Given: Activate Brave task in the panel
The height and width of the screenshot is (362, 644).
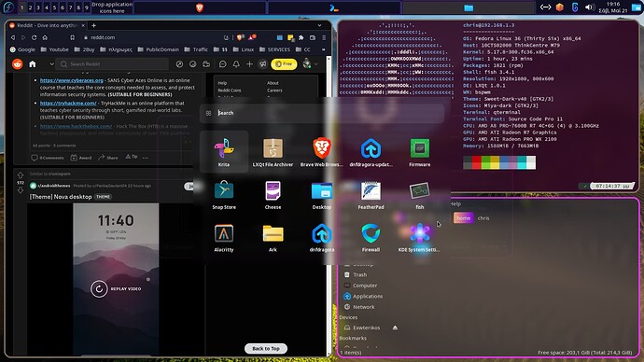Looking at the screenshot, I should tap(200, 7).
